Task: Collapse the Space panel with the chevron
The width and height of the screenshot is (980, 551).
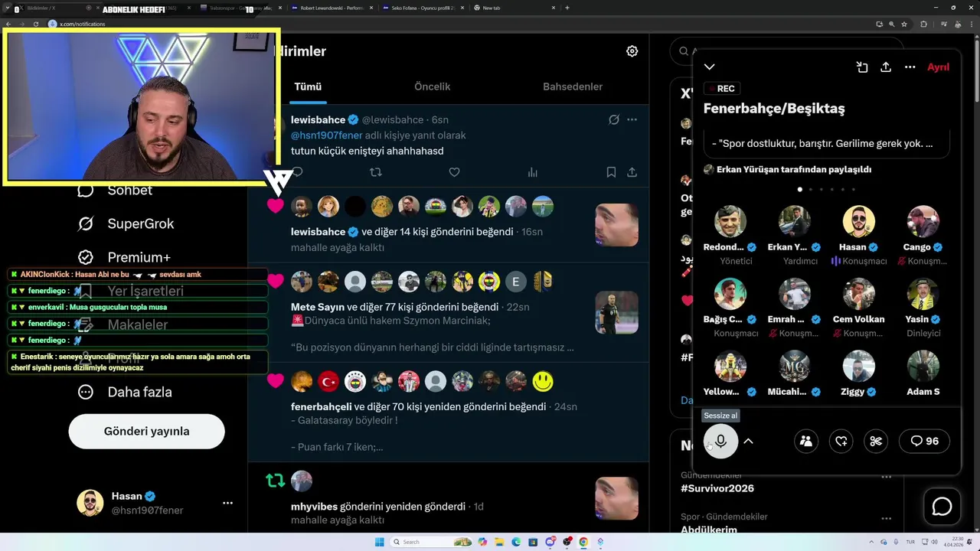Action: click(x=710, y=67)
